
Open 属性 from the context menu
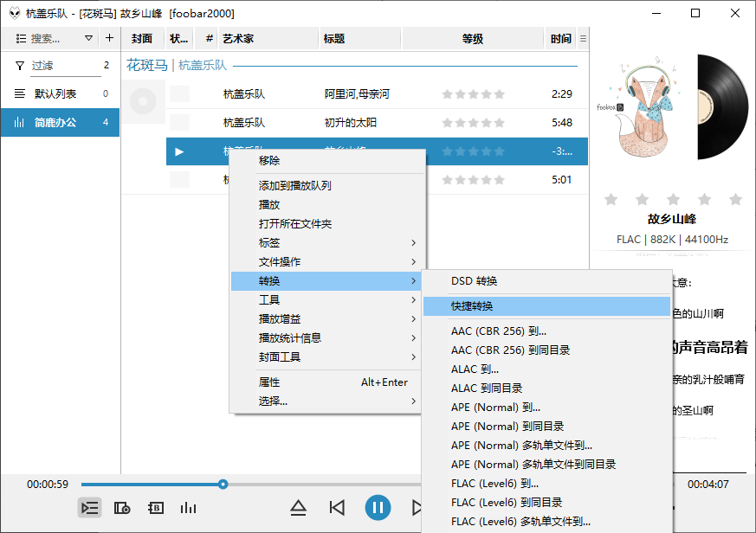click(x=268, y=382)
